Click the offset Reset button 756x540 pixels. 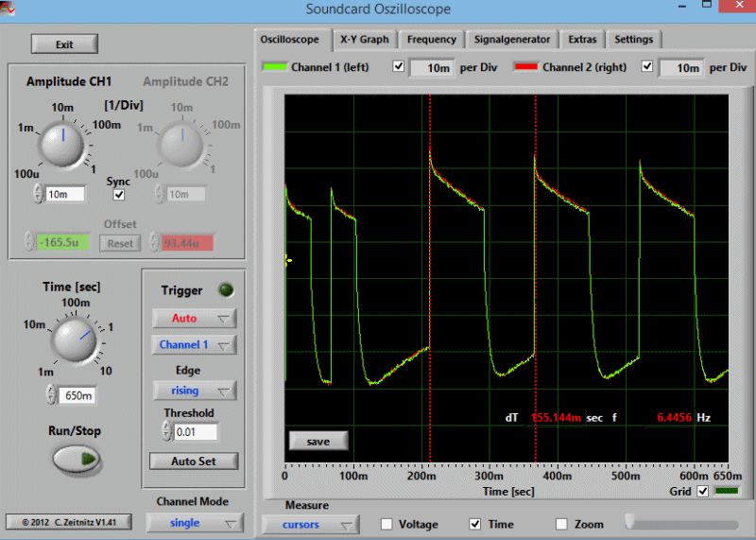click(120, 243)
